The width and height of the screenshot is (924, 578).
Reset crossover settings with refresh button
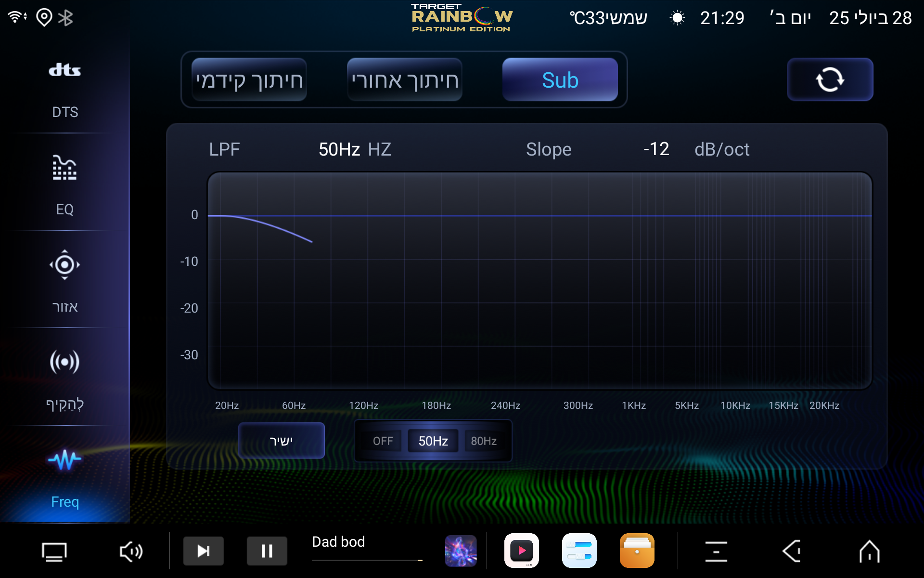[830, 79]
